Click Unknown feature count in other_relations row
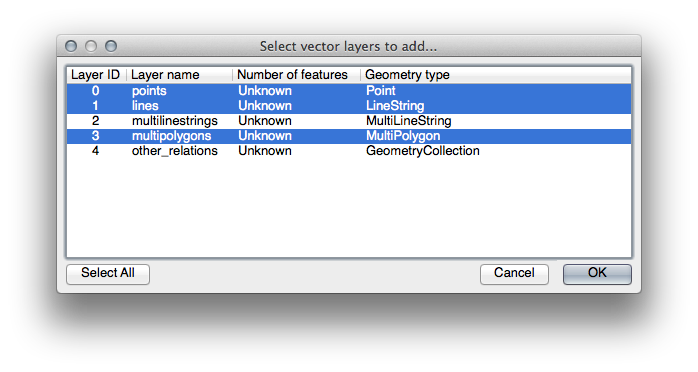 pyautogui.click(x=265, y=151)
